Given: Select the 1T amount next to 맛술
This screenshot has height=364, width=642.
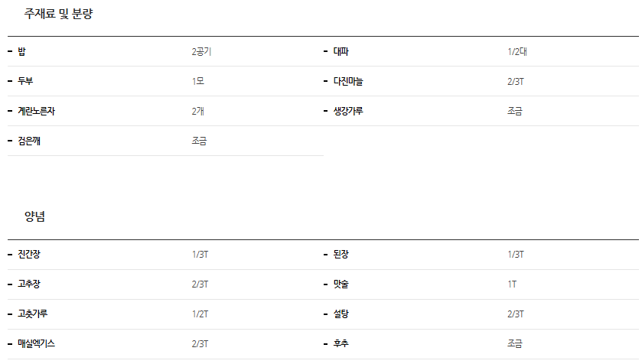Looking at the screenshot, I should (x=512, y=284).
